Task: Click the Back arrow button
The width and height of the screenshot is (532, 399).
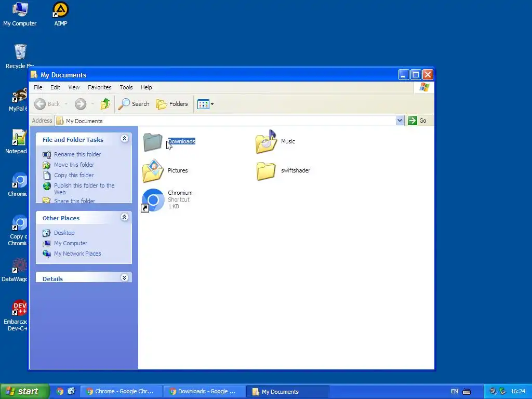Action: point(40,104)
